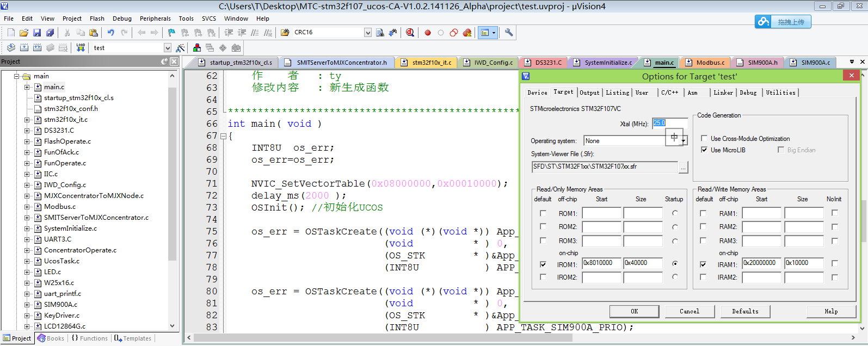
Task: Browse for the System-Viewer file
Action: point(683,167)
